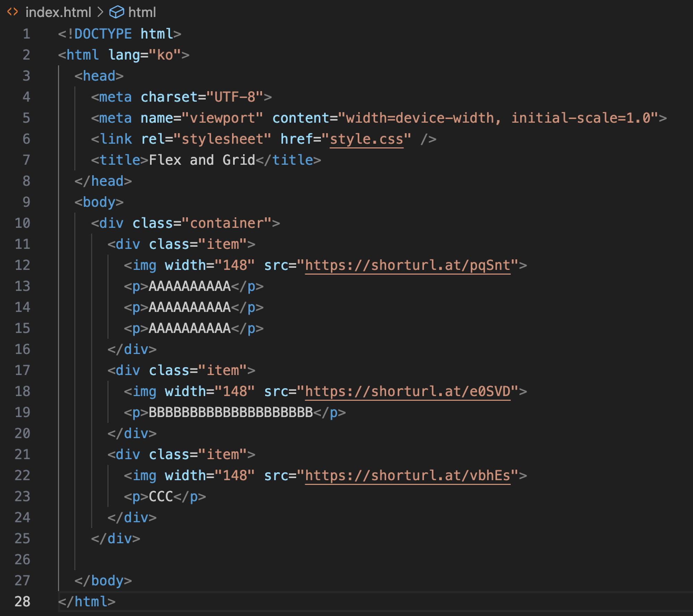This screenshot has height=616, width=693.
Task: Click the CCC paragraph text
Action: point(161,496)
